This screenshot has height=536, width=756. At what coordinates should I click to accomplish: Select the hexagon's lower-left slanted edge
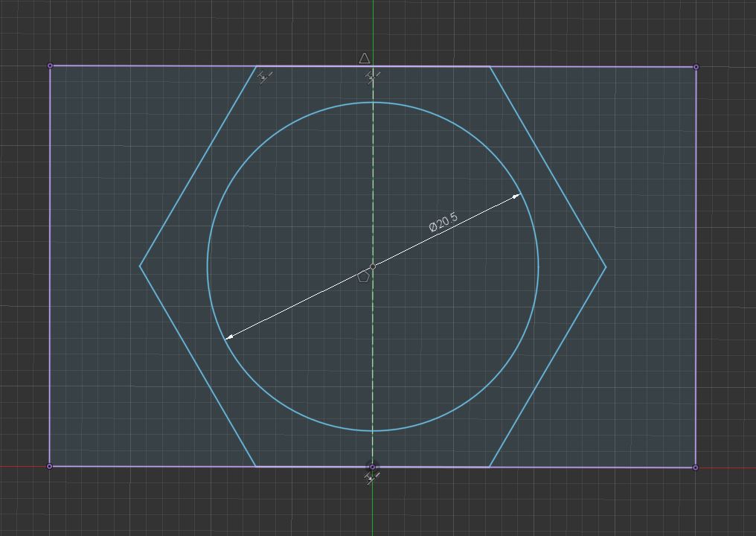click(198, 366)
